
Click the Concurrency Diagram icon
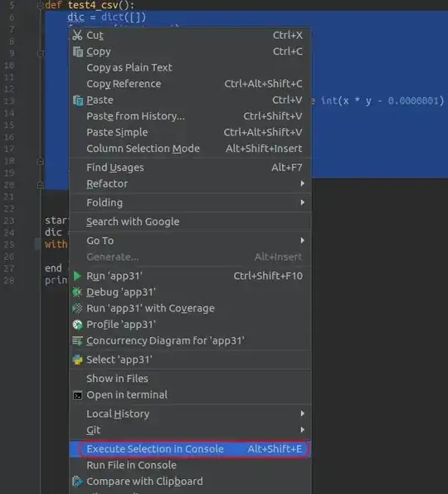[x=77, y=341]
